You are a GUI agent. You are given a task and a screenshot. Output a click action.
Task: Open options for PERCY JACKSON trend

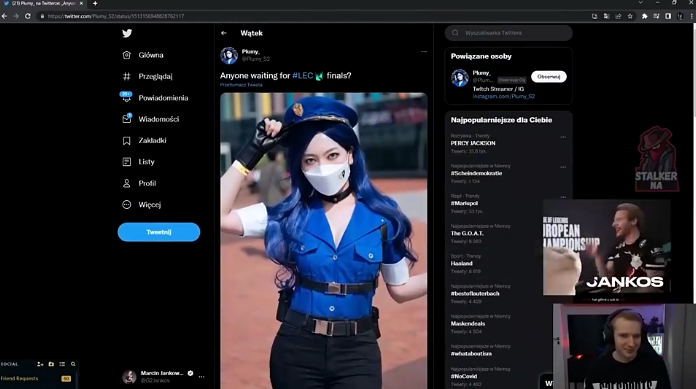coord(563,137)
